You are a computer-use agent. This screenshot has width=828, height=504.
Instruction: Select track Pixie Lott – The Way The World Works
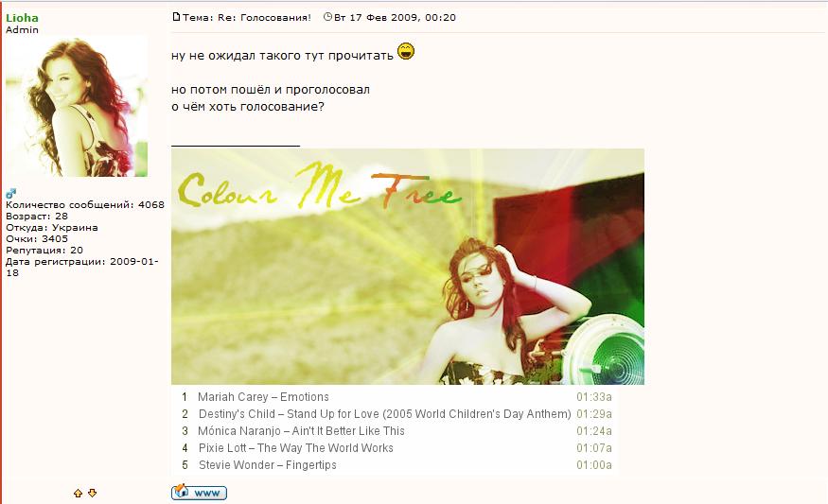coord(295,448)
